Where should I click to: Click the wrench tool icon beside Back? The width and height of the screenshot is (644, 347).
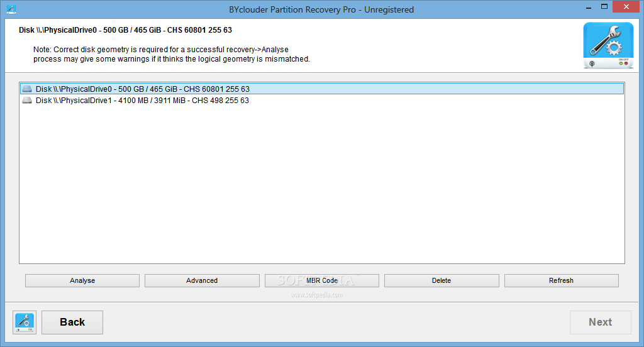coord(25,322)
